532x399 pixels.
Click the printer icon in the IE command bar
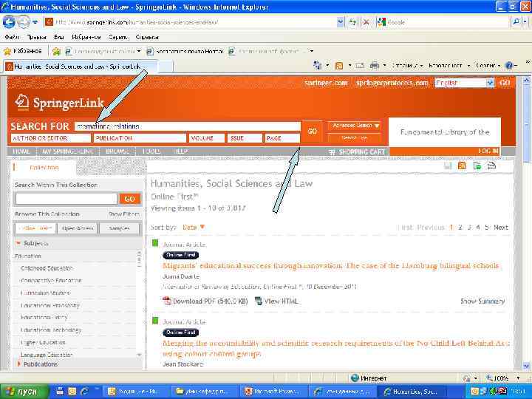coord(374,66)
